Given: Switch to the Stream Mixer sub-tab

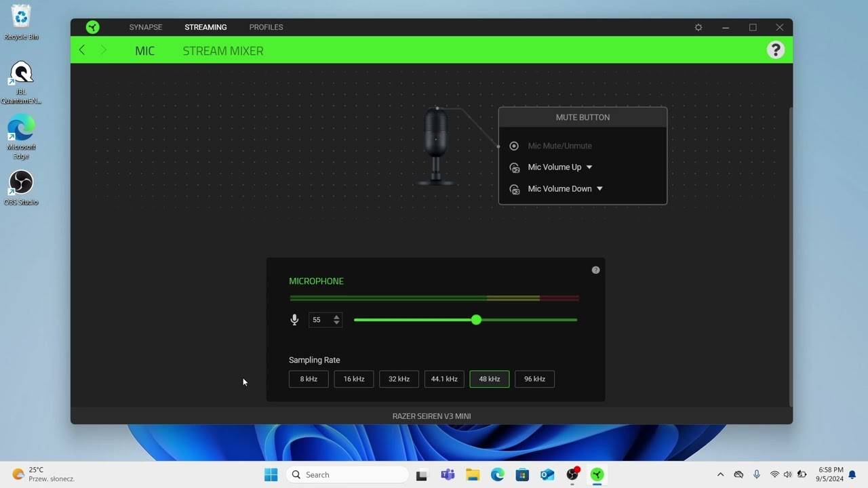Looking at the screenshot, I should coord(223,51).
